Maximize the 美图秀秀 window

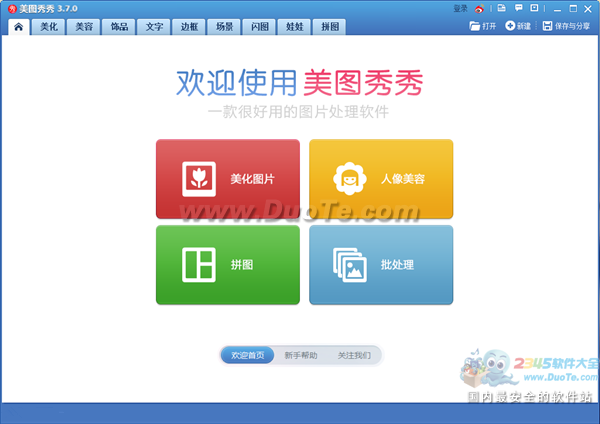click(573, 8)
